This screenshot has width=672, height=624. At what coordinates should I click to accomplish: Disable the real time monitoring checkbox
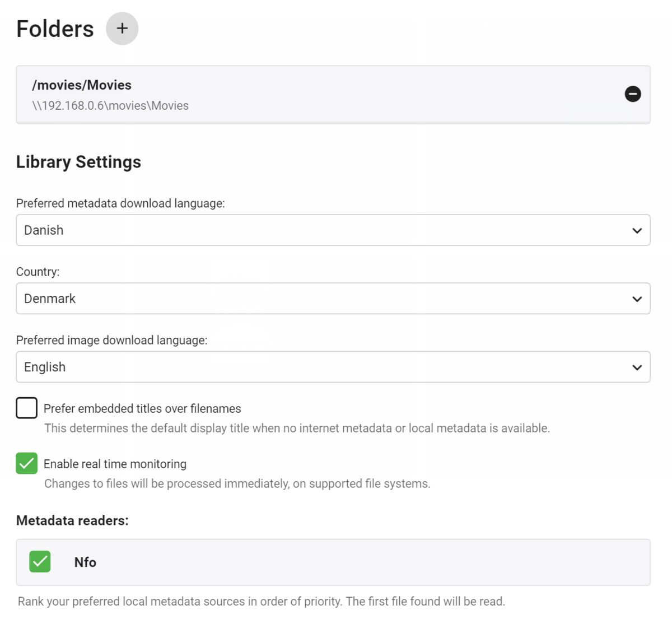pyautogui.click(x=27, y=464)
